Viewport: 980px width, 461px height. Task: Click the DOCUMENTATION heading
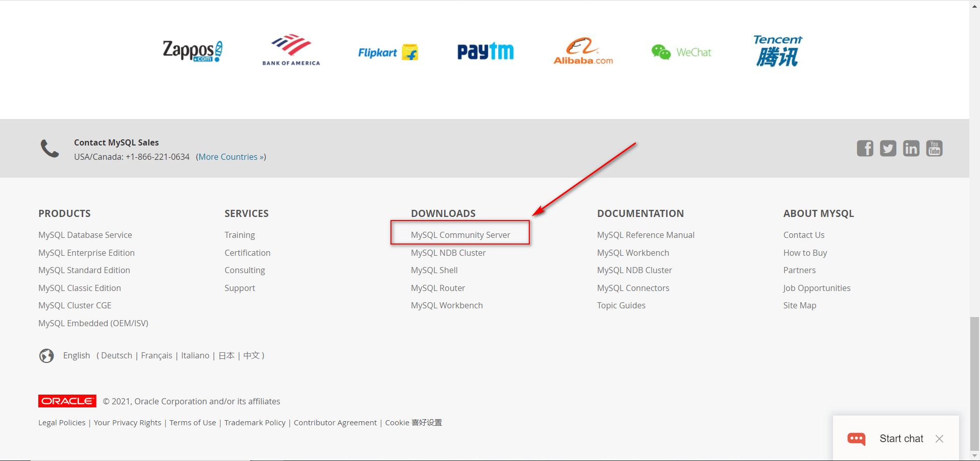641,213
